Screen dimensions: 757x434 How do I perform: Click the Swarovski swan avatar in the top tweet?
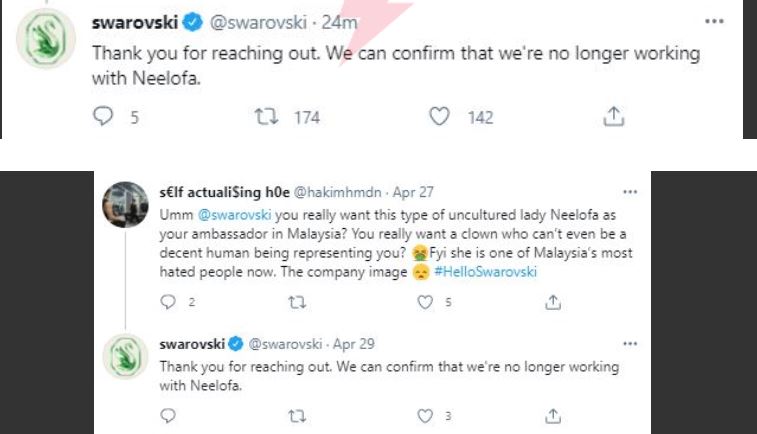(x=45, y=39)
